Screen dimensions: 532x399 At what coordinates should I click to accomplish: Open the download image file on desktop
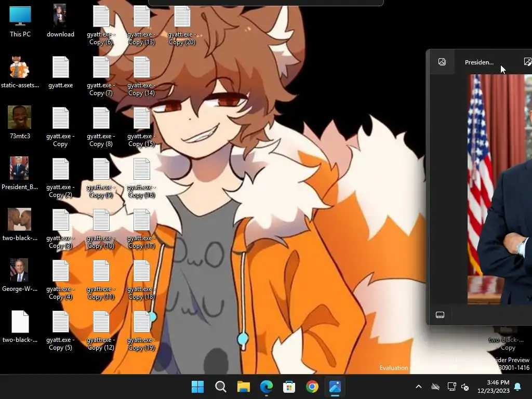pos(60,21)
